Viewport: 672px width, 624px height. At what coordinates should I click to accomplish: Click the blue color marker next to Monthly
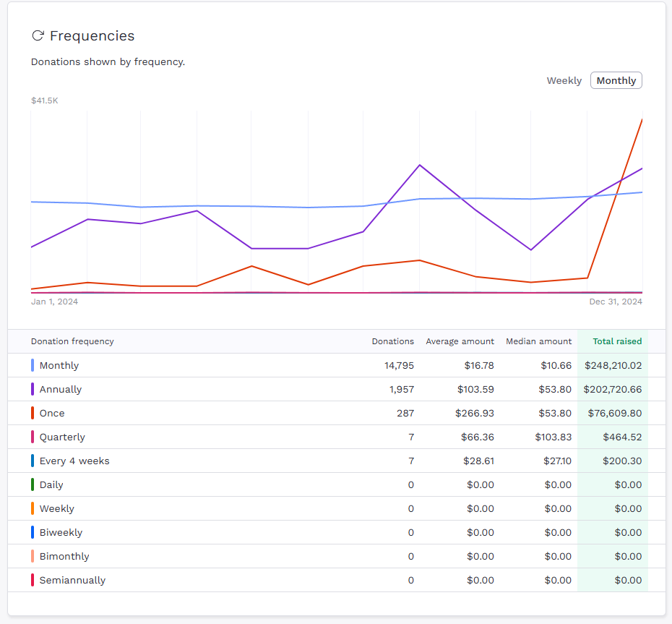[33, 365]
